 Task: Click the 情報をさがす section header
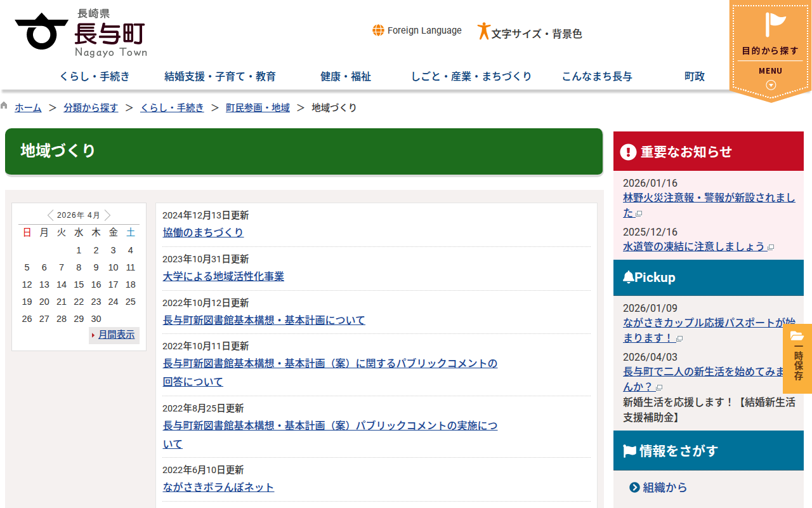pyautogui.click(x=709, y=451)
